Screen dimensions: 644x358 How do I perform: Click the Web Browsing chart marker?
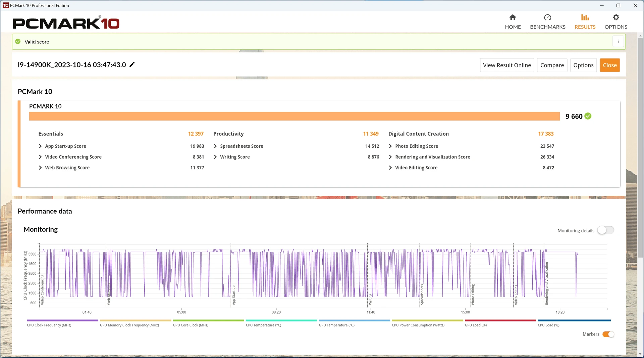point(109,294)
